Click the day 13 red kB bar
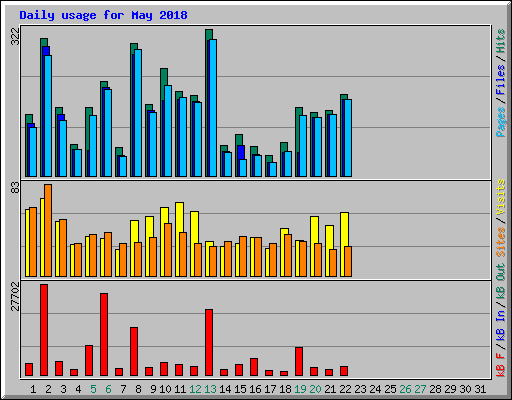This screenshot has height=400, width=512. 209,342
